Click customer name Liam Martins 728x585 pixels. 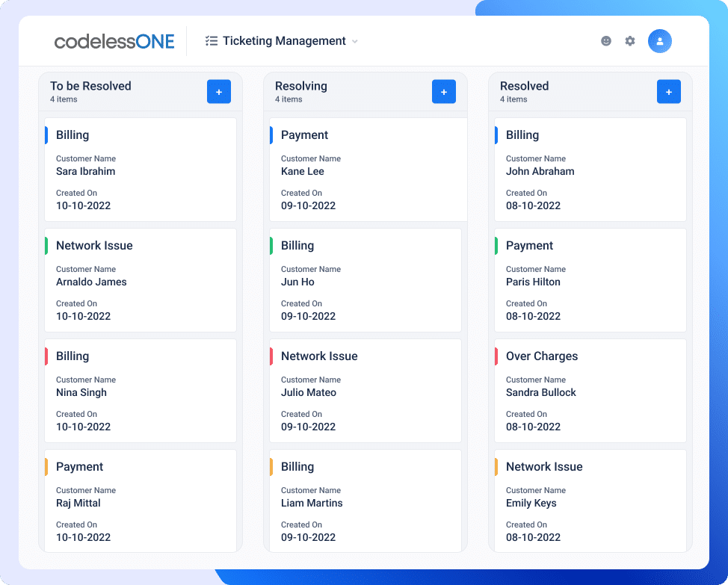click(312, 503)
